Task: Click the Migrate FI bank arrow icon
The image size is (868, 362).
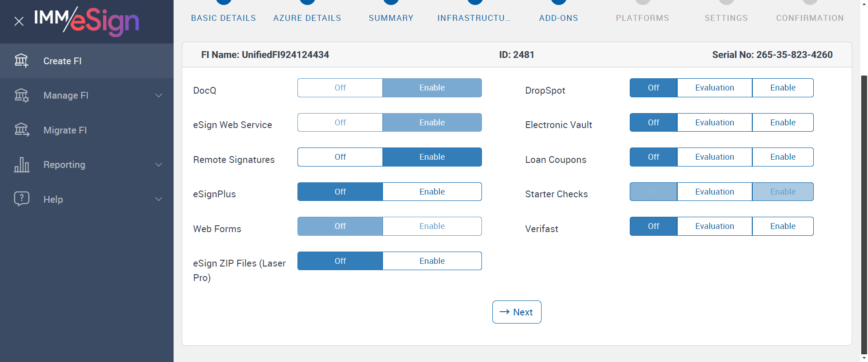Action: [21, 130]
